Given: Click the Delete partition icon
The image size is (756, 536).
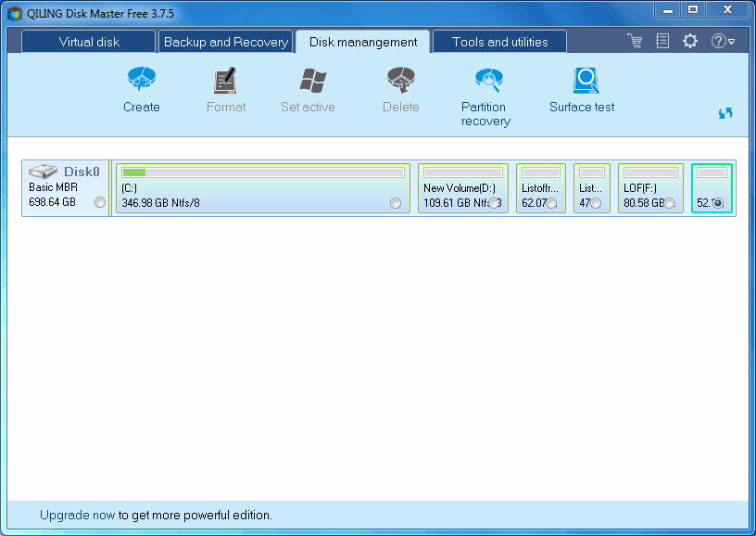Looking at the screenshot, I should [x=400, y=80].
